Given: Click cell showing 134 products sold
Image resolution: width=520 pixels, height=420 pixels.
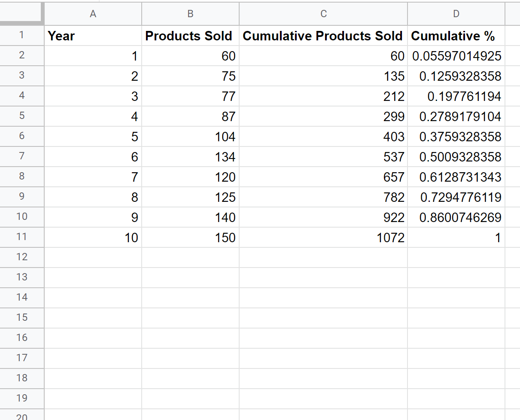Looking at the screenshot, I should tap(190, 157).
